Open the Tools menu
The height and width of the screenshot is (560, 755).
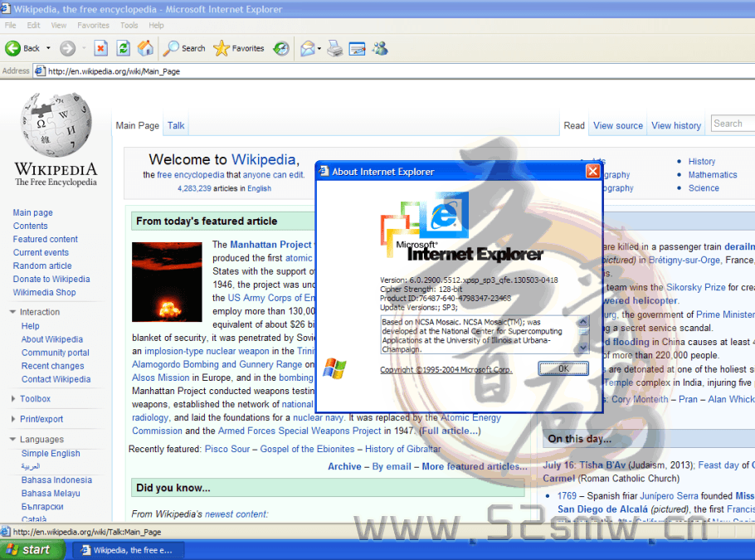click(x=129, y=25)
